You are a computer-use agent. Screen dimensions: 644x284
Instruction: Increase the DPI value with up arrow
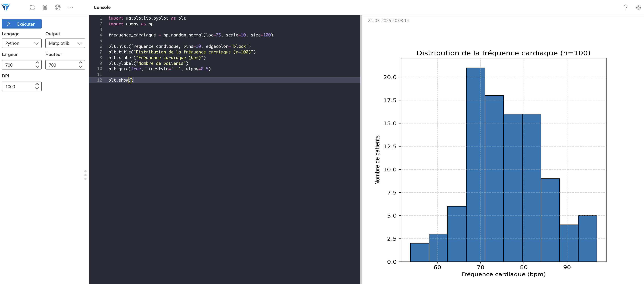click(37, 84)
